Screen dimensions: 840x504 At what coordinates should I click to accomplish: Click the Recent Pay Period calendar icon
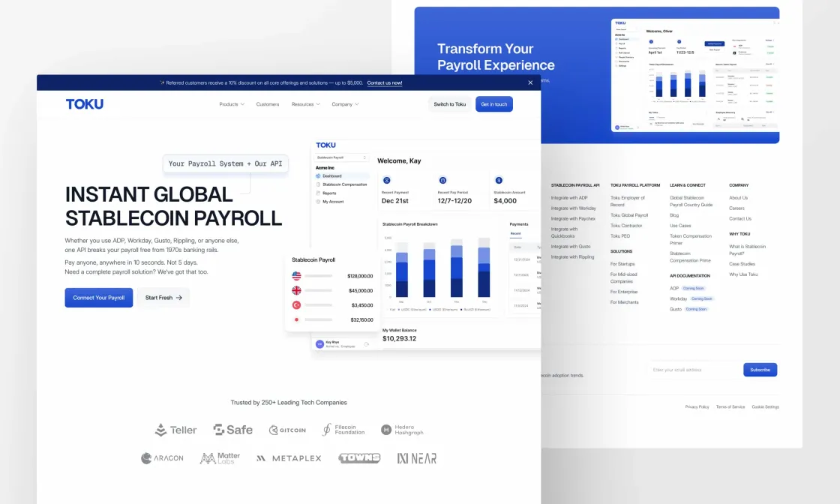(442, 181)
